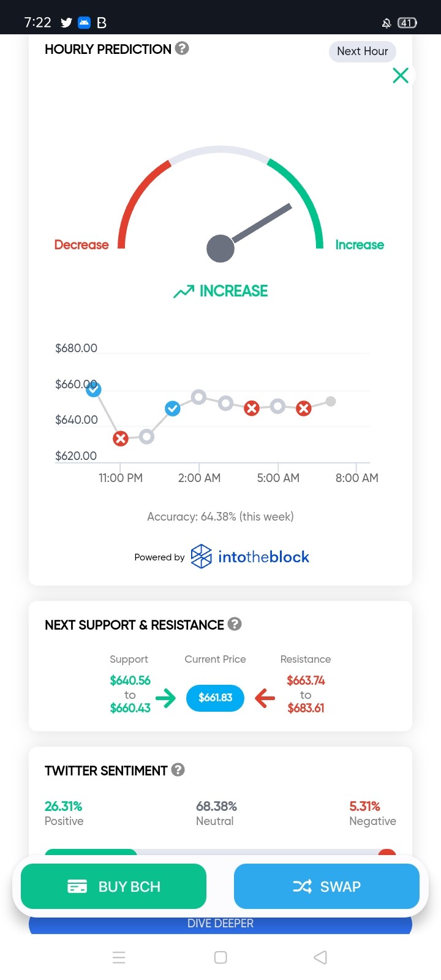Select the blue checkmark point before 2:00 AM

click(173, 409)
